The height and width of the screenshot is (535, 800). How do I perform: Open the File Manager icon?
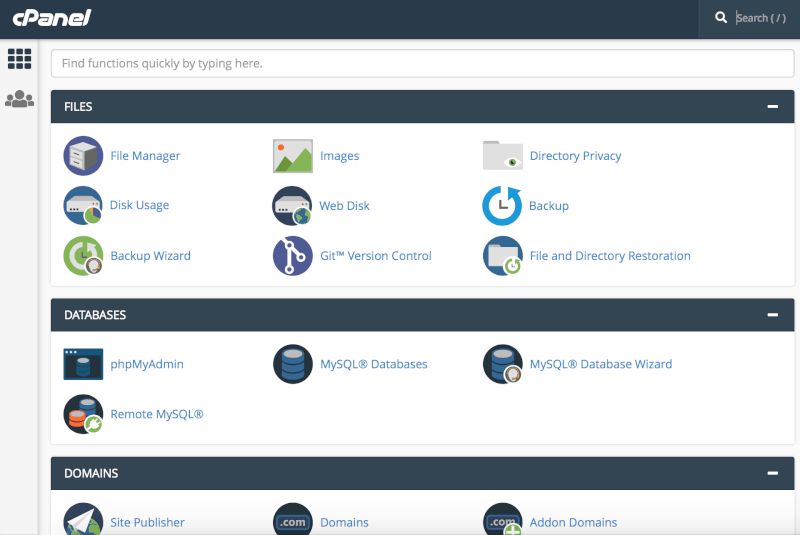tap(83, 156)
